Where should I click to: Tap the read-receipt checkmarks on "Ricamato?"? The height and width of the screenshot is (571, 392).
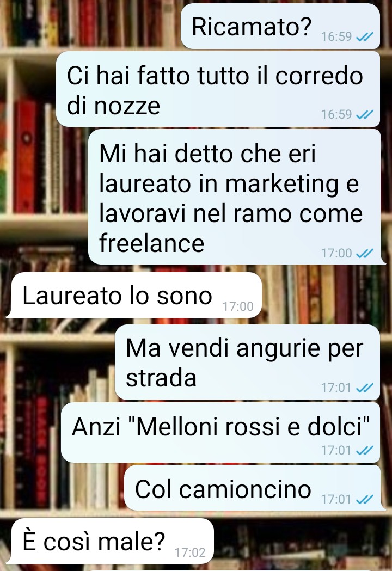365,37
